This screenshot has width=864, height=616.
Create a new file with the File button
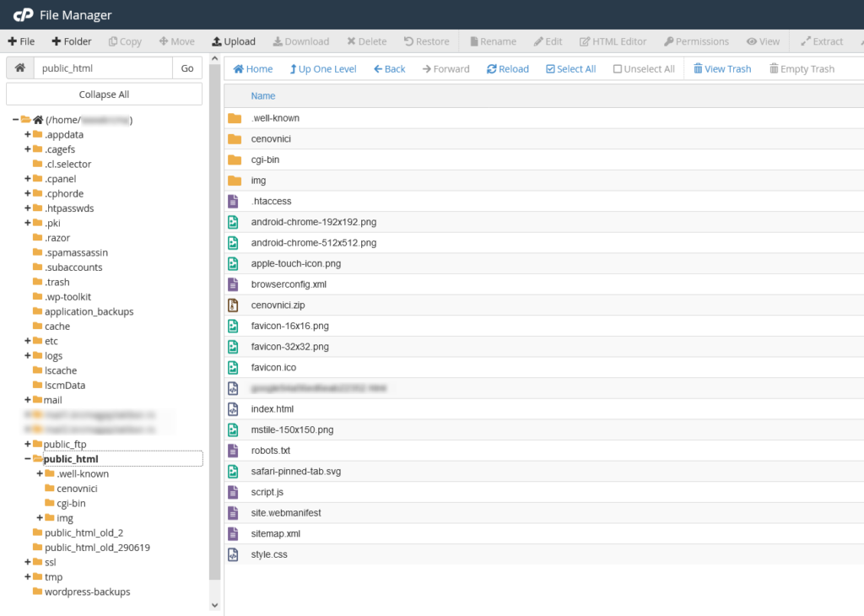pyautogui.click(x=21, y=41)
